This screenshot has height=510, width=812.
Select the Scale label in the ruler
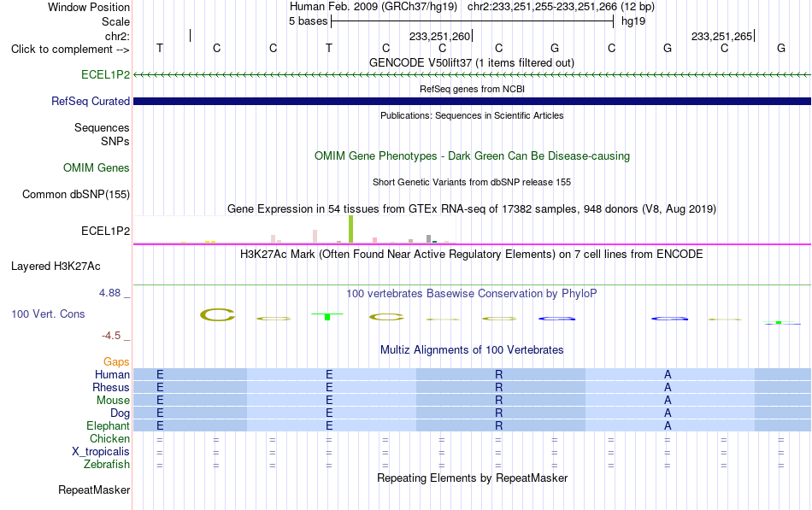click(x=115, y=21)
